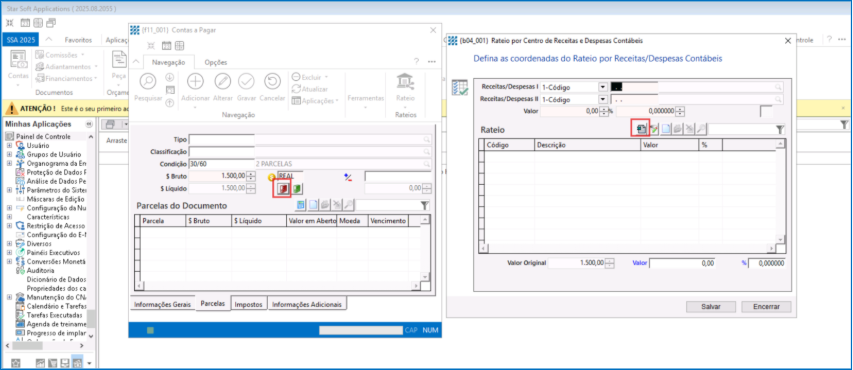Click the new page icon in Parcelas do Documento toolbar
The width and height of the screenshot is (853, 370).
point(313,205)
